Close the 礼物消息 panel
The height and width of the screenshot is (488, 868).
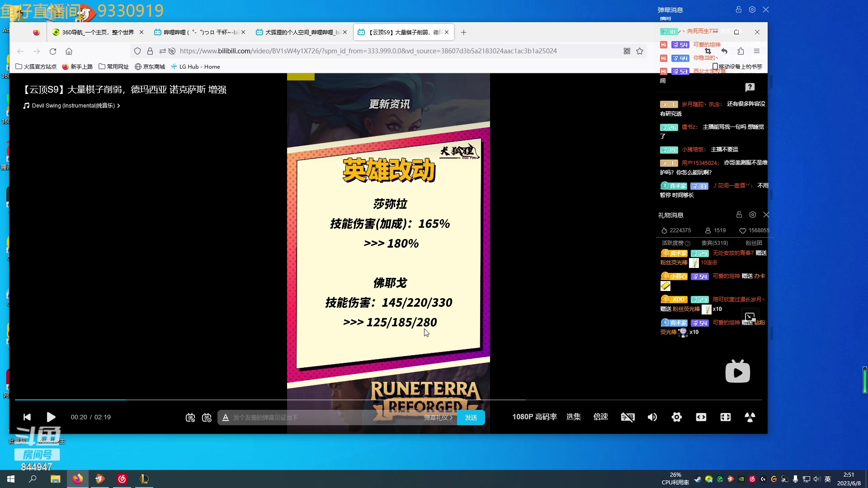pyautogui.click(x=766, y=215)
